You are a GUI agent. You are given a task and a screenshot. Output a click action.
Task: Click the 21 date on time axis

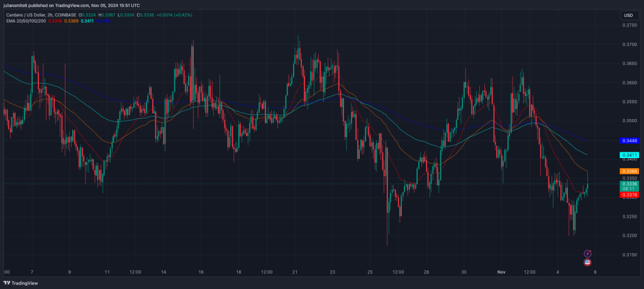click(295, 272)
